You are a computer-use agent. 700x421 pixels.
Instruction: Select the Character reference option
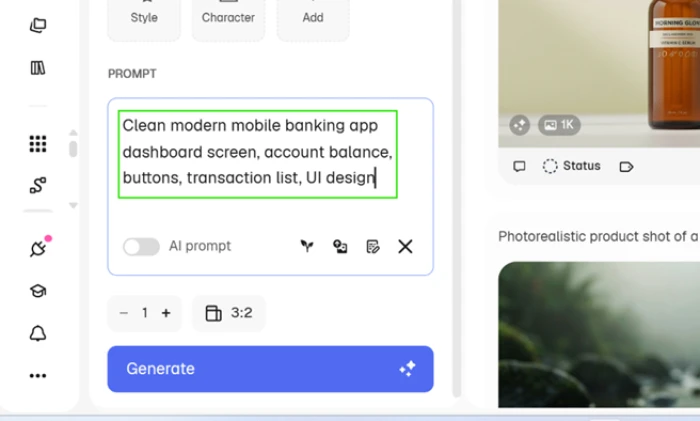point(228,18)
